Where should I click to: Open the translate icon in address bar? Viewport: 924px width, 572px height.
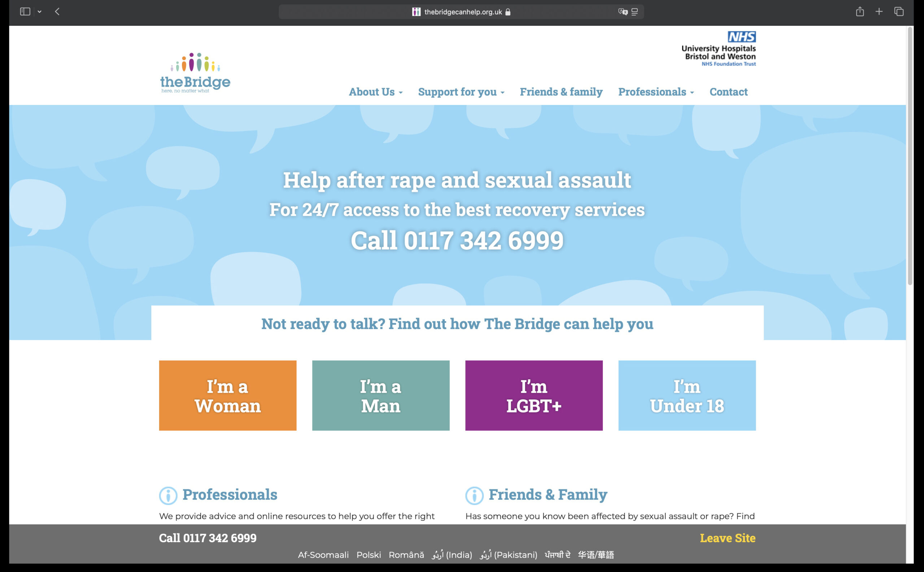623,12
